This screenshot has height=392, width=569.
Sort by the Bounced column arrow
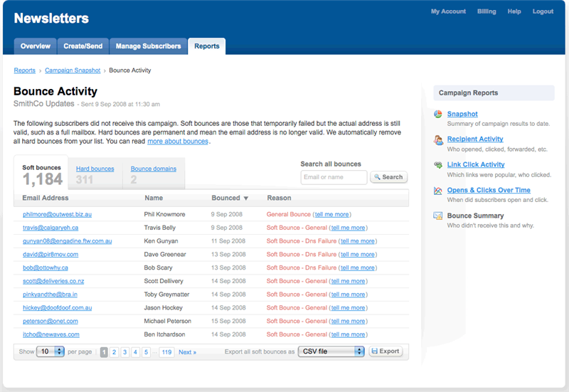(x=246, y=198)
